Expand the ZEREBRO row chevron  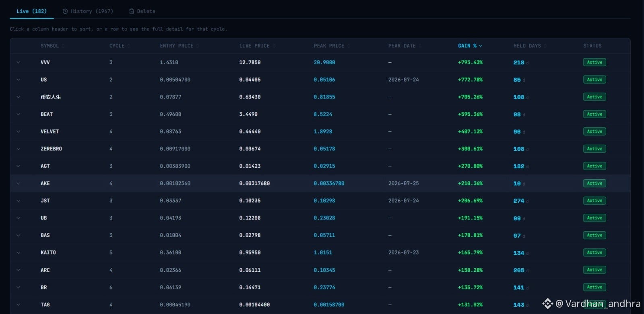tap(18, 149)
